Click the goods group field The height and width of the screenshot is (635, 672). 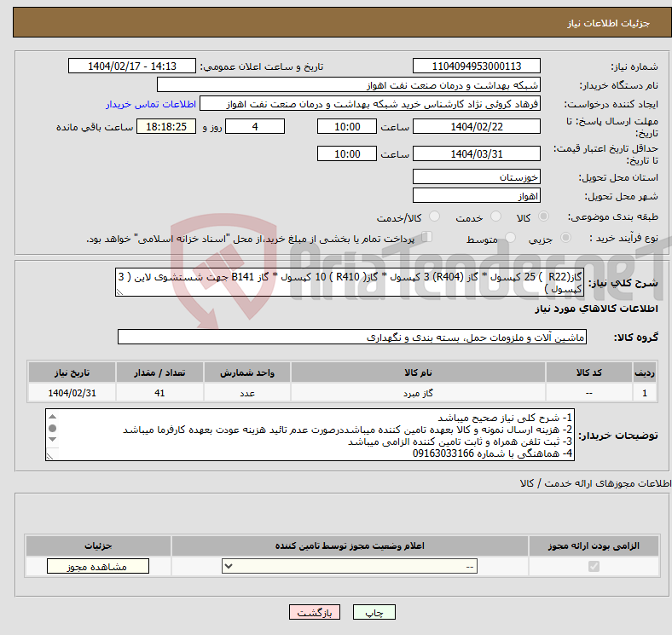tap(352, 337)
